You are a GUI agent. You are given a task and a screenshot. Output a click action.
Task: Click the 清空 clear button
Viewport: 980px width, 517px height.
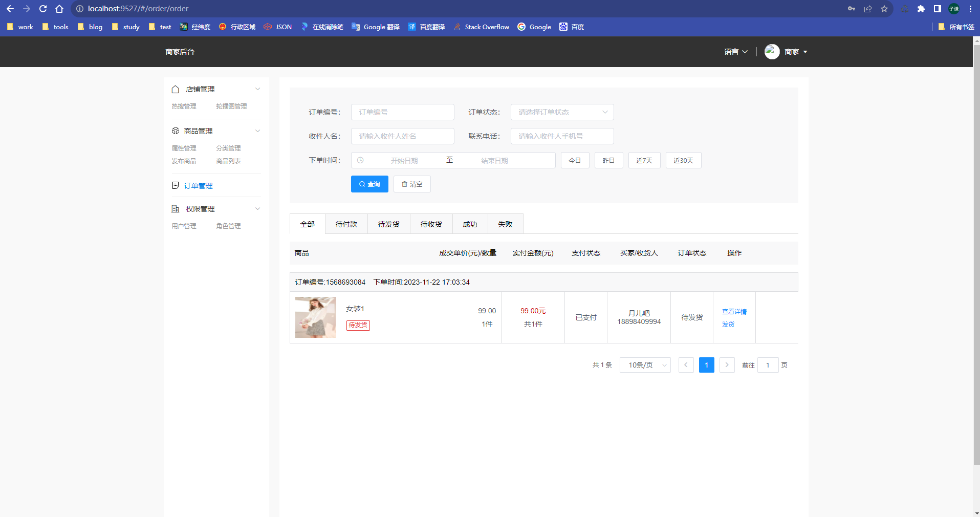(x=412, y=184)
